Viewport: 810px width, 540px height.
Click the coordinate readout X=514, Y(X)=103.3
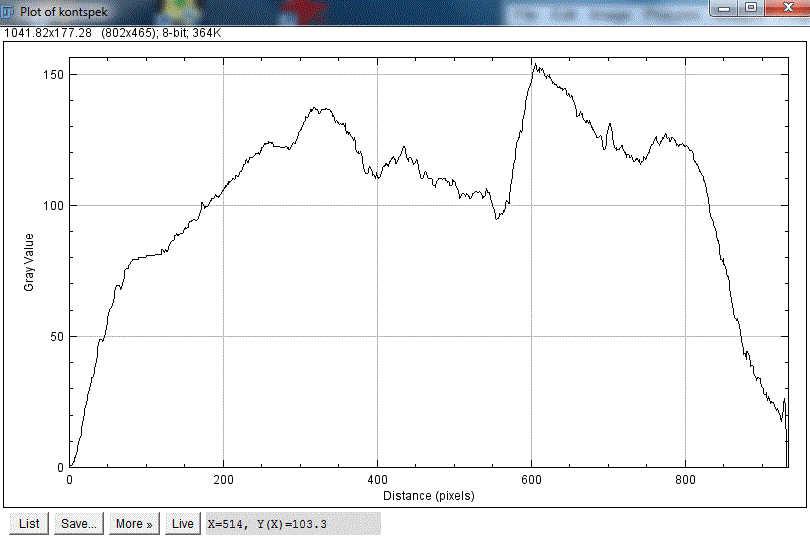[x=293, y=524]
